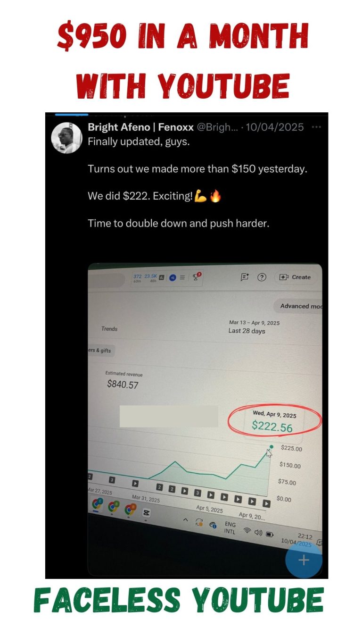Launch CapCut from the taskbar
The width and height of the screenshot is (362, 644).
(x=146, y=512)
